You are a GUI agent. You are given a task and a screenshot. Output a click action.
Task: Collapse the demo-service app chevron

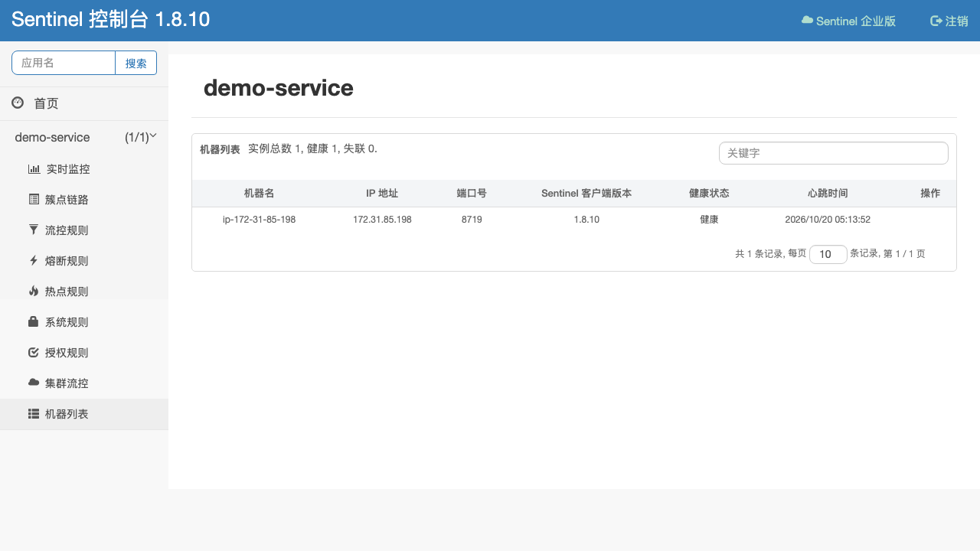point(153,136)
